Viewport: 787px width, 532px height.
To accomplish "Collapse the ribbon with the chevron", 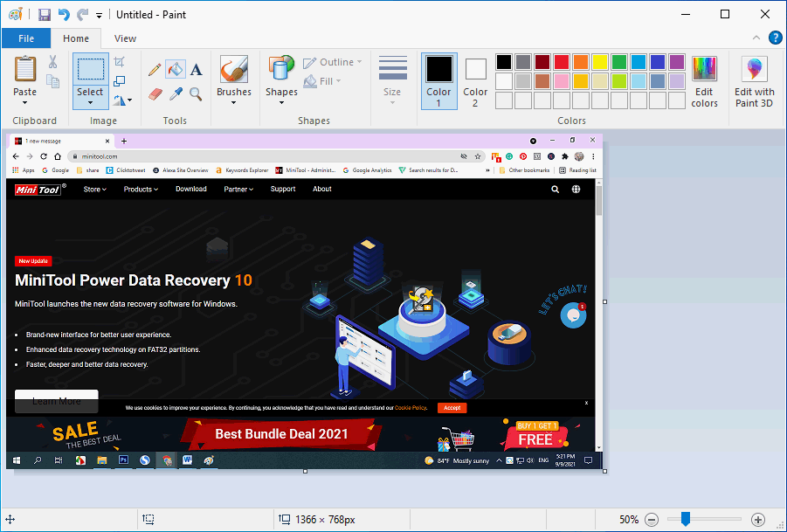I will pos(756,38).
